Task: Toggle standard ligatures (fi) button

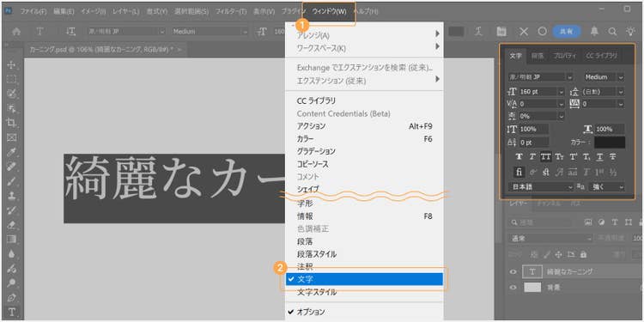Action: (x=519, y=173)
